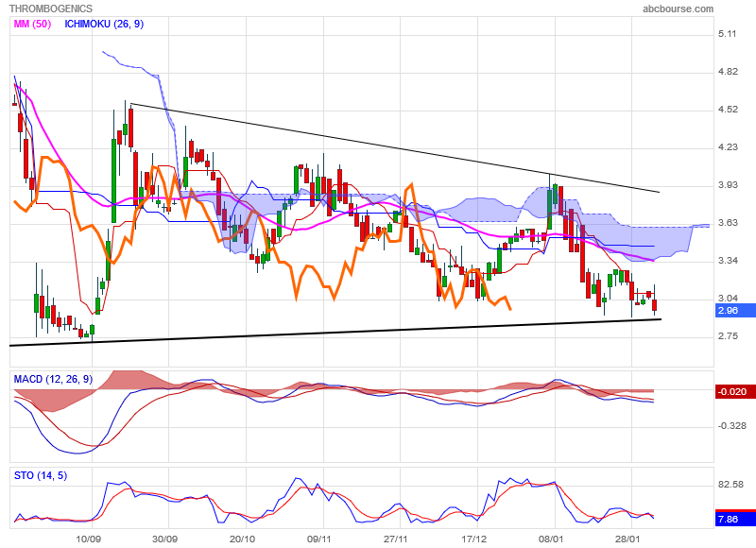Click the THROMBOGENICS chart title
Viewport: 756px width, 548px height.
click(51, 9)
